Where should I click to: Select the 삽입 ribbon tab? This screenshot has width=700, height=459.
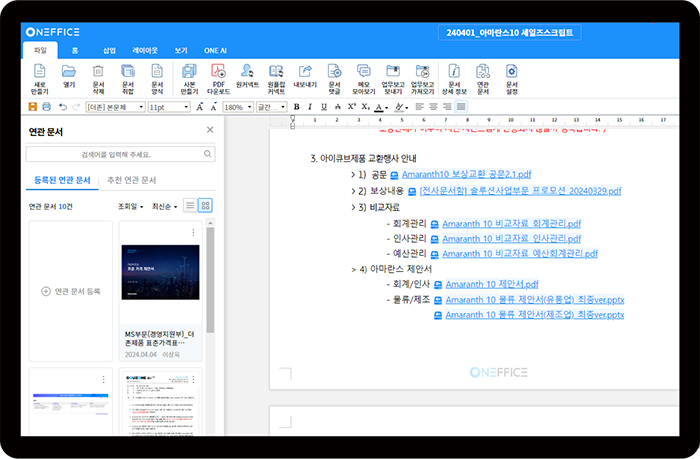click(x=109, y=50)
